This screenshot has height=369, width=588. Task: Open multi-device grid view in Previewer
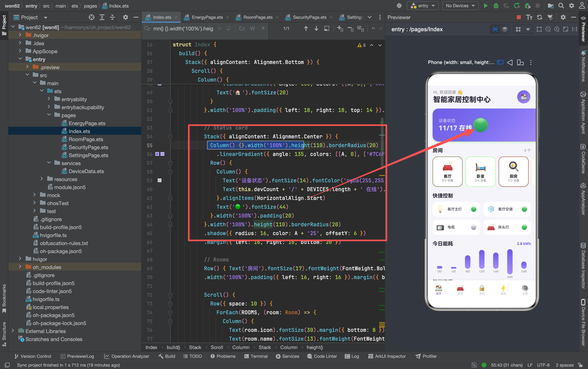coord(518,29)
